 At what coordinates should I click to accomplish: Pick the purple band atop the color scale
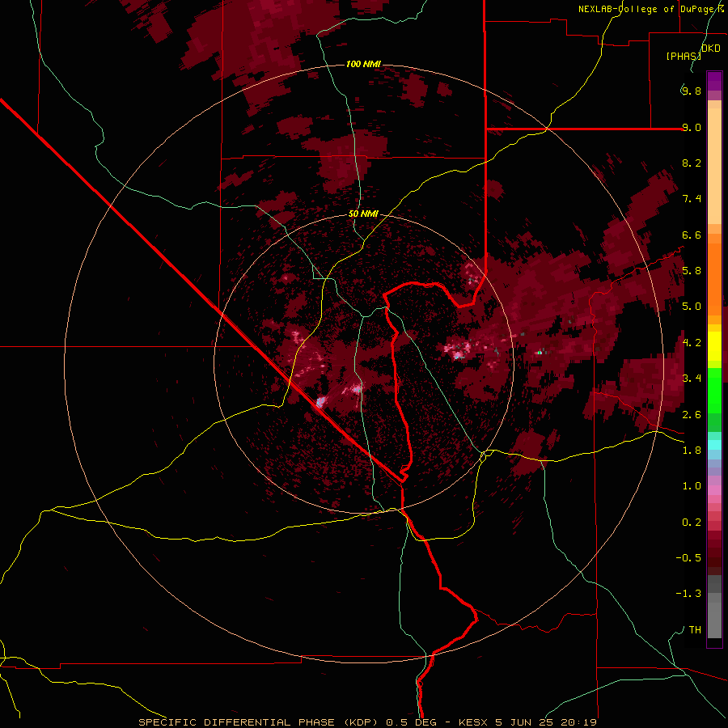click(x=714, y=81)
